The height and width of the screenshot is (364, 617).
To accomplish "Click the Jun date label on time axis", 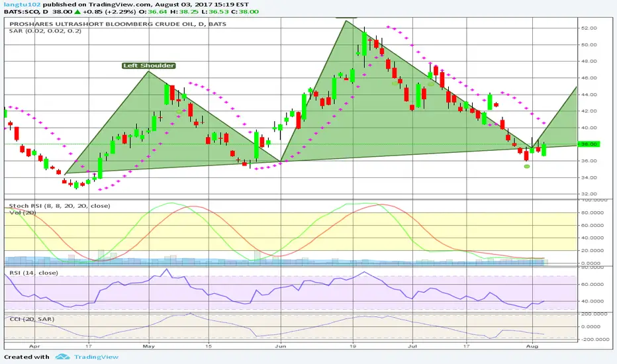I will [x=280, y=346].
